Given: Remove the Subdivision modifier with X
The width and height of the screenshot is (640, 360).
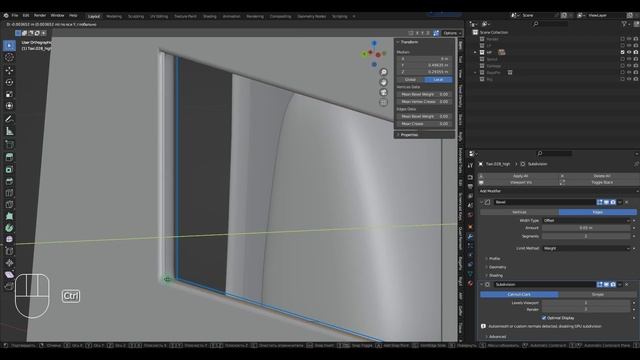Looking at the screenshot, I should coord(627,284).
